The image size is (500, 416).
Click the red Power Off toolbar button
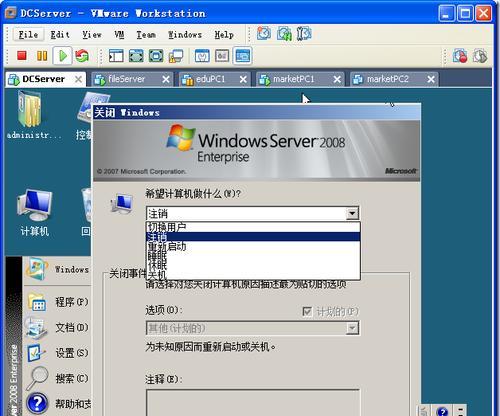pyautogui.click(x=22, y=56)
